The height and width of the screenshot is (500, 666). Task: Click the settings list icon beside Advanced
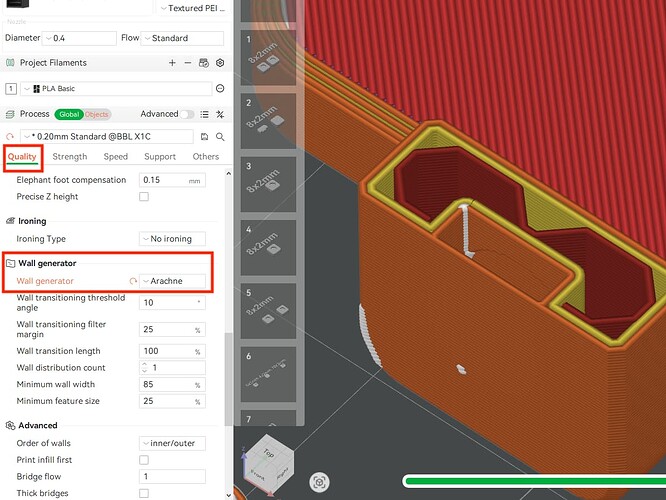[204, 114]
